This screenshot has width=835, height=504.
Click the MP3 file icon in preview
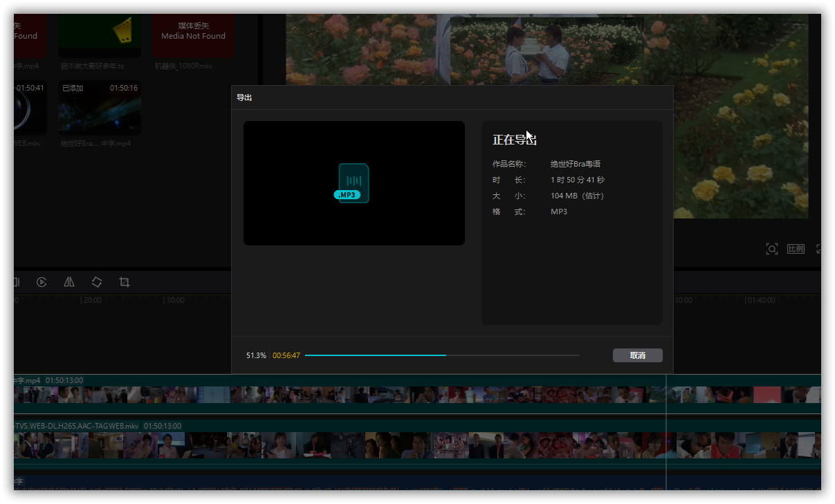(x=354, y=183)
